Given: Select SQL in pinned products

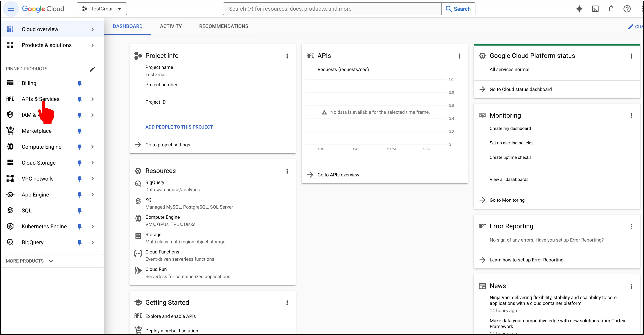Looking at the screenshot, I should [x=26, y=210].
